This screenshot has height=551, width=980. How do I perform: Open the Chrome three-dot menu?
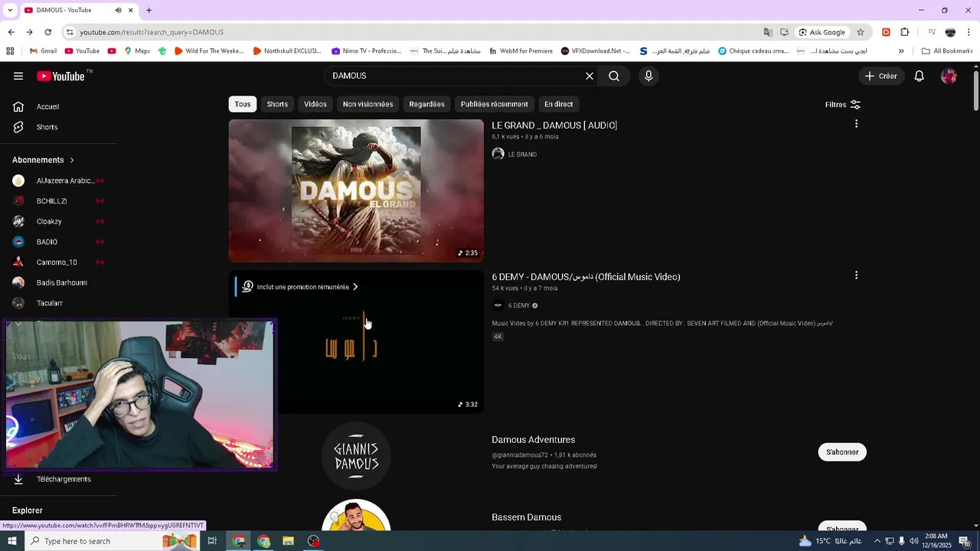[969, 32]
